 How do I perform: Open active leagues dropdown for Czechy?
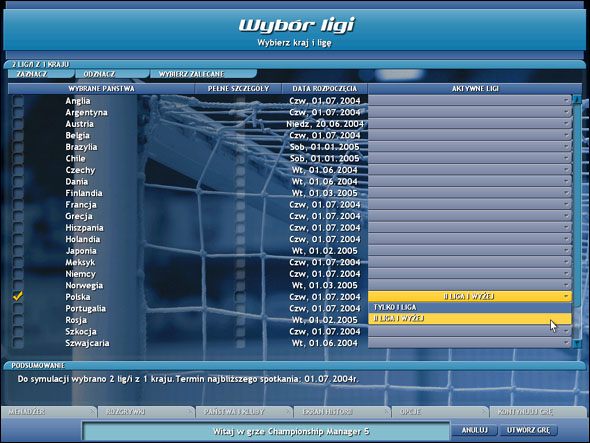470,170
